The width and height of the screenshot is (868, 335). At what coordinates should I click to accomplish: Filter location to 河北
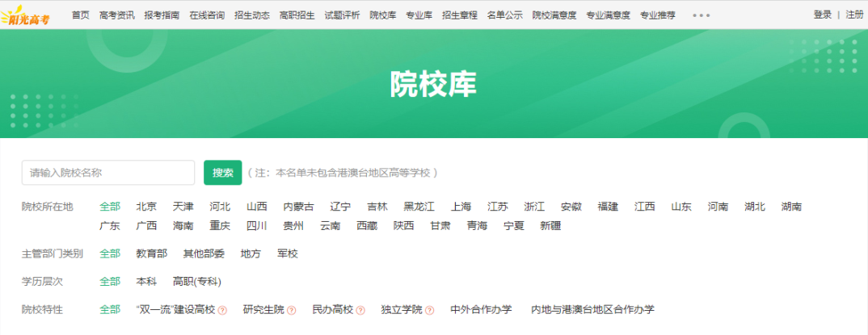pyautogui.click(x=221, y=207)
